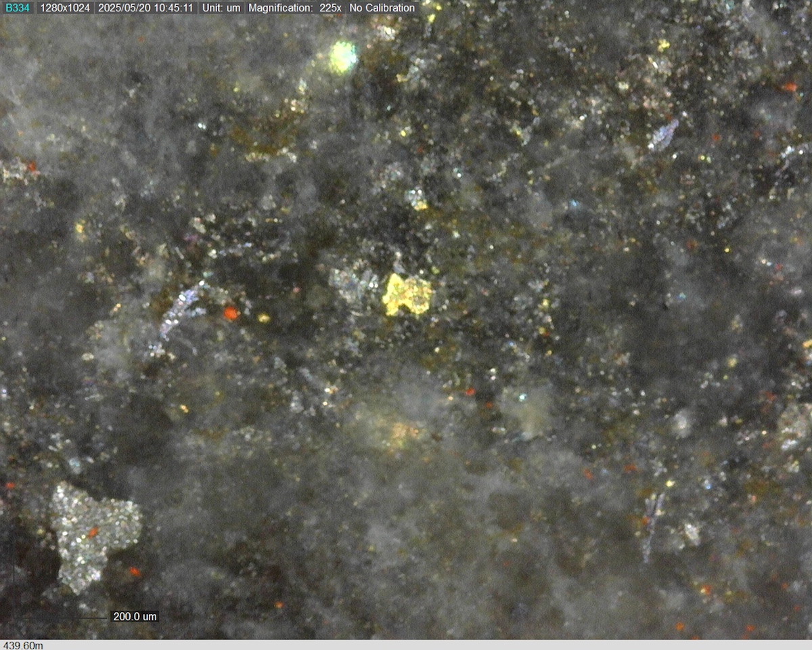Select the 1280x1024 resolution label
The width and height of the screenshot is (812, 650).
(x=65, y=8)
